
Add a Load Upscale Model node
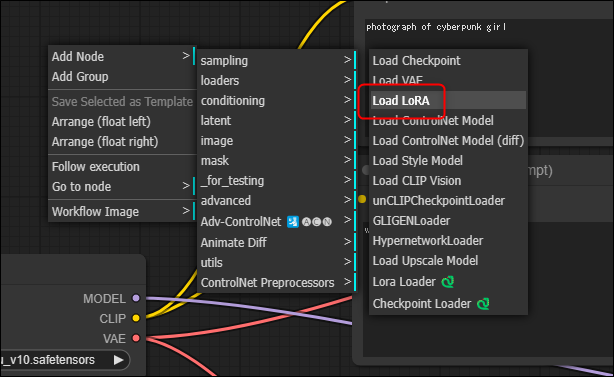(448, 260)
